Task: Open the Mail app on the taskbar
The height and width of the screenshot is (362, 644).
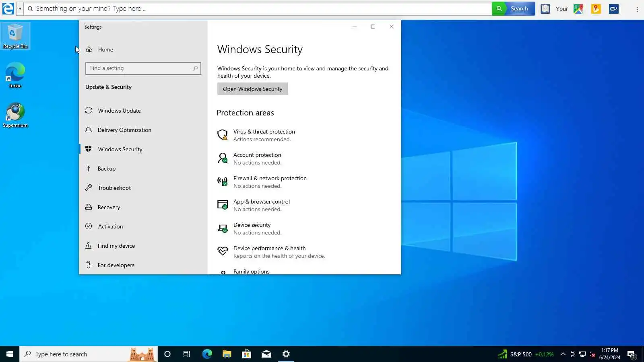Action: pos(266,354)
